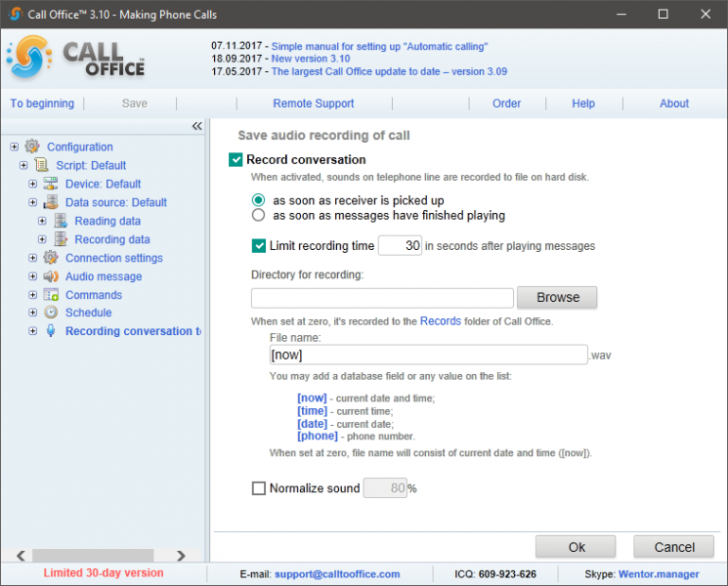Select 'as soon as messages have finished playing'
The height and width of the screenshot is (586, 728).
click(x=258, y=215)
